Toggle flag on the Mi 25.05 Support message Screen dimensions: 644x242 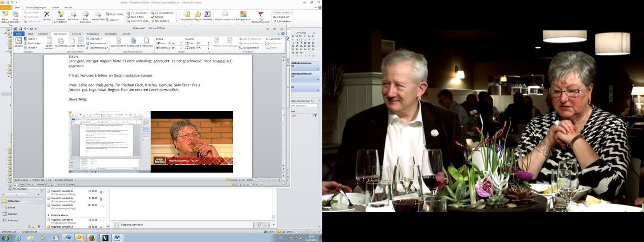[104, 192]
